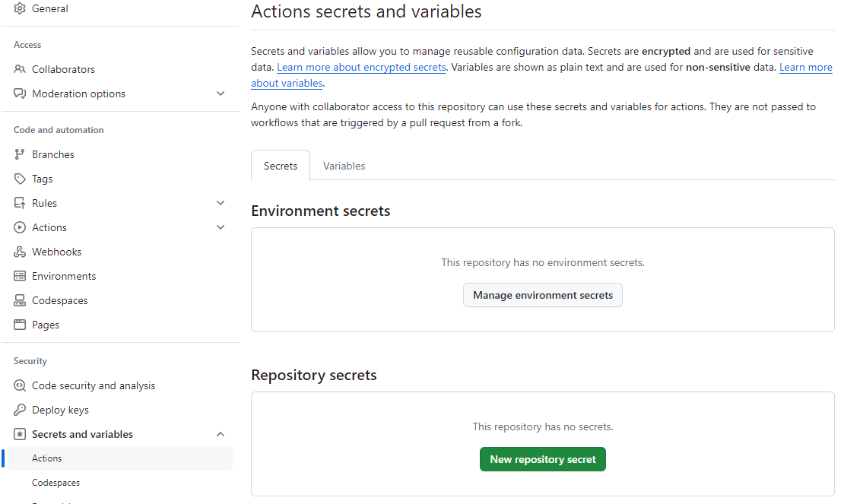Switch to the Variables tab
The height and width of the screenshot is (504, 844).
pos(344,166)
